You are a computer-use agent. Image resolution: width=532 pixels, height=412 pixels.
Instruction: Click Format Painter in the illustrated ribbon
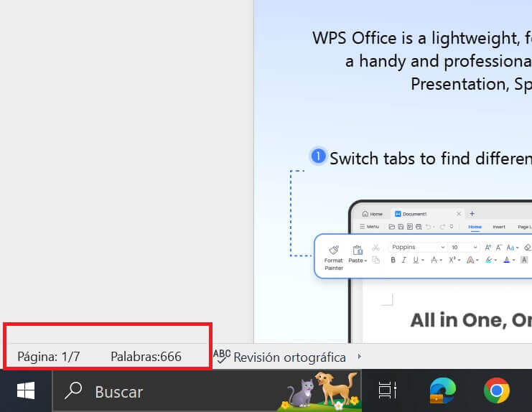(x=334, y=258)
